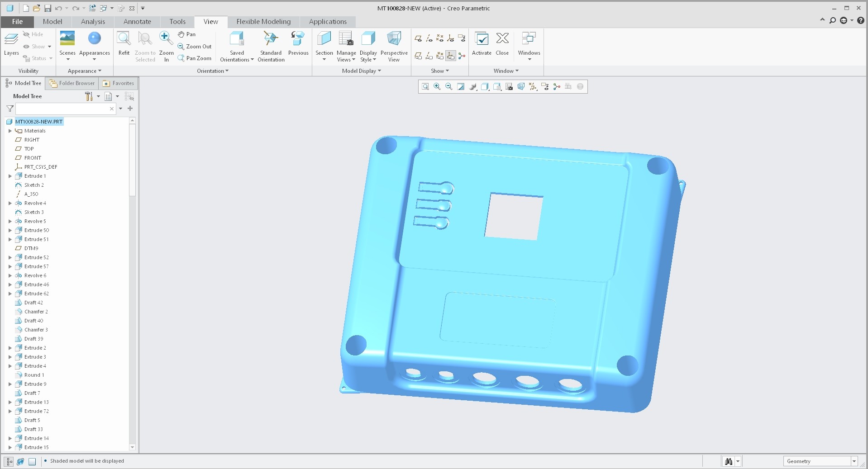868x469 pixels.
Task: Click Undo in quick access toolbar
Action: pos(58,8)
